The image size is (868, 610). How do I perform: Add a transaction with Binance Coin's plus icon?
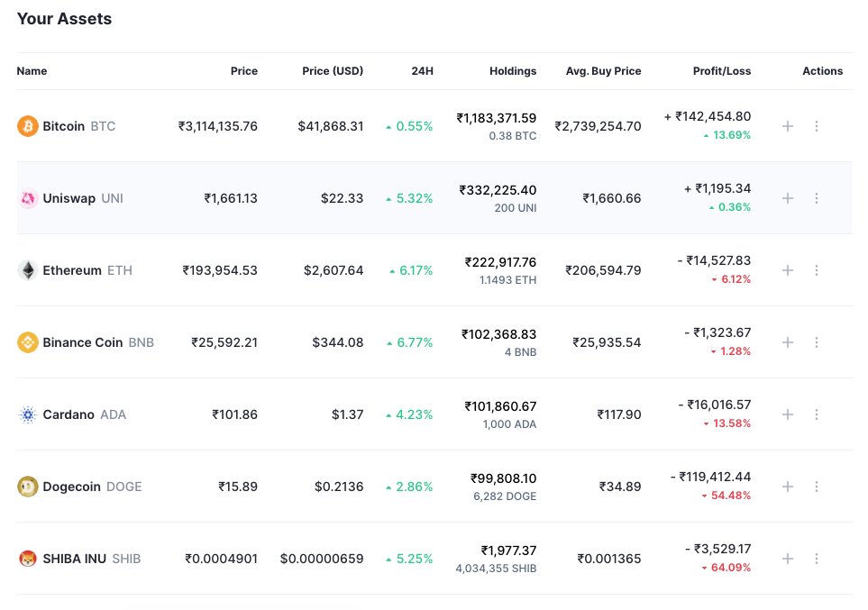788,342
